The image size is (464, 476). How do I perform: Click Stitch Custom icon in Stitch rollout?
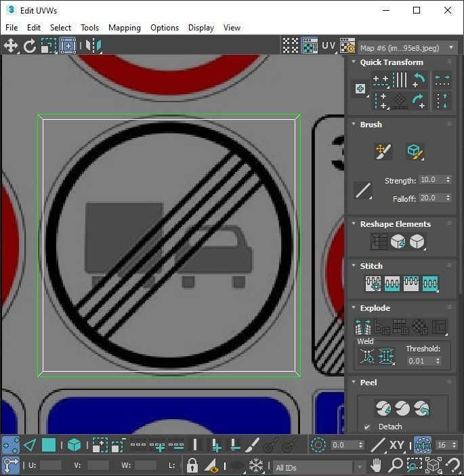coord(373,284)
